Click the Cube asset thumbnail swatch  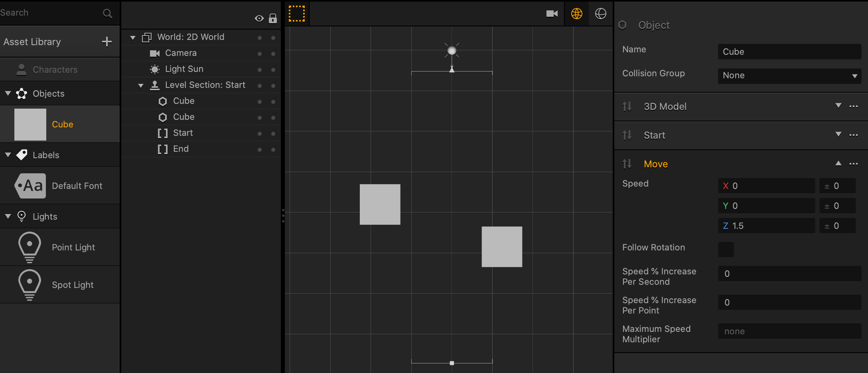(30, 125)
